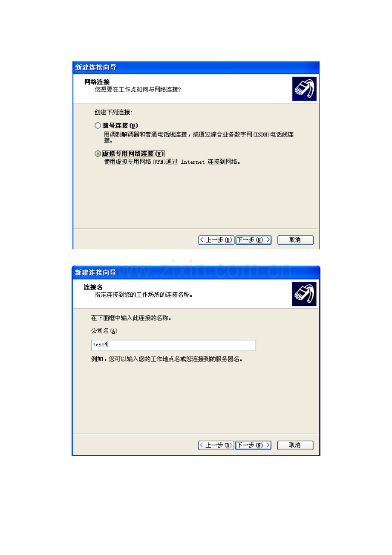This screenshot has width=392, height=555.
Task: Focus the 公司名 text field containing test4
Action: pyautogui.click(x=173, y=345)
